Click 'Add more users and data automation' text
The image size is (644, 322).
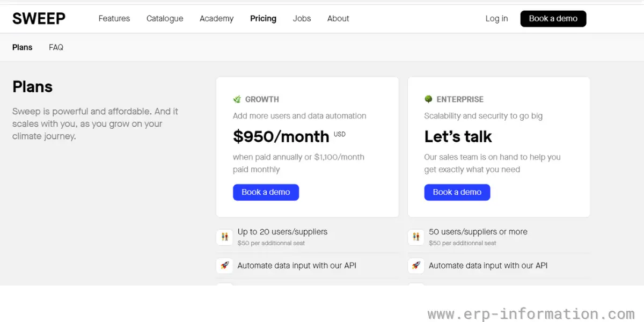point(299,116)
